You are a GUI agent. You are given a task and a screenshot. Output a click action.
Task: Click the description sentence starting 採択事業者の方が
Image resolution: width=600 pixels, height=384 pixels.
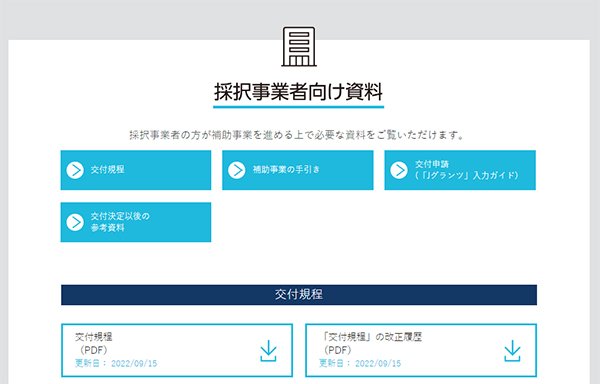click(x=297, y=135)
